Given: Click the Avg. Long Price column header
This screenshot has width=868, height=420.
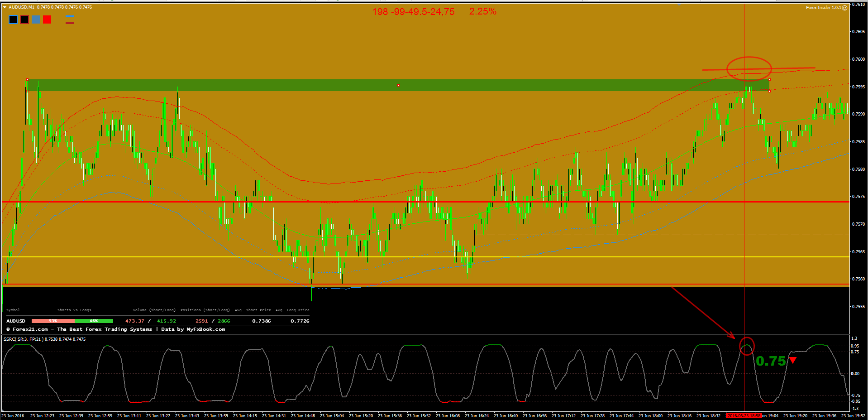Looking at the screenshot, I should [x=292, y=310].
